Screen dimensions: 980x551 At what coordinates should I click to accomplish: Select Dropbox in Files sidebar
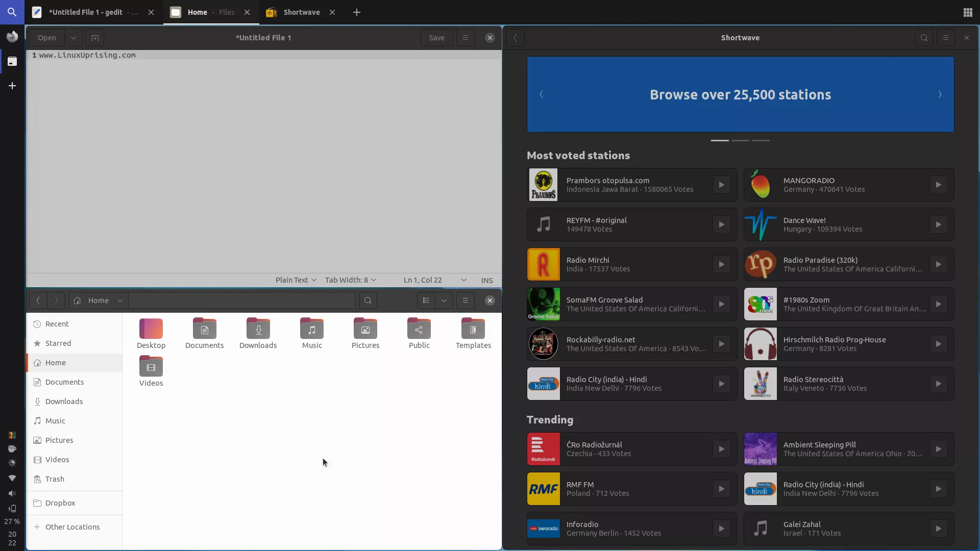point(74,503)
